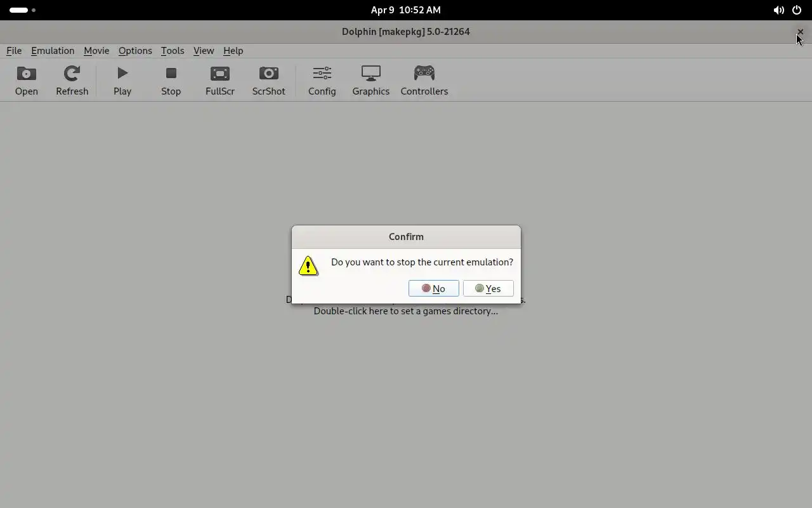812x508 pixels.
Task: Open the Options menu
Action: point(135,51)
